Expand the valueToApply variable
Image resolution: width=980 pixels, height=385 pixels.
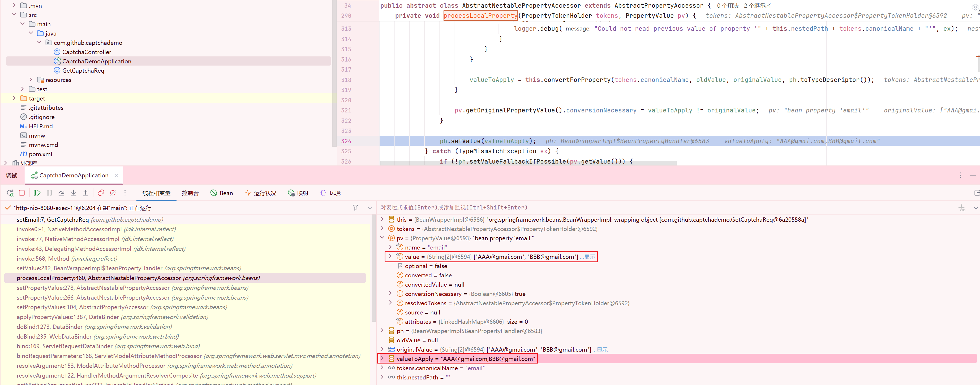tap(382, 358)
